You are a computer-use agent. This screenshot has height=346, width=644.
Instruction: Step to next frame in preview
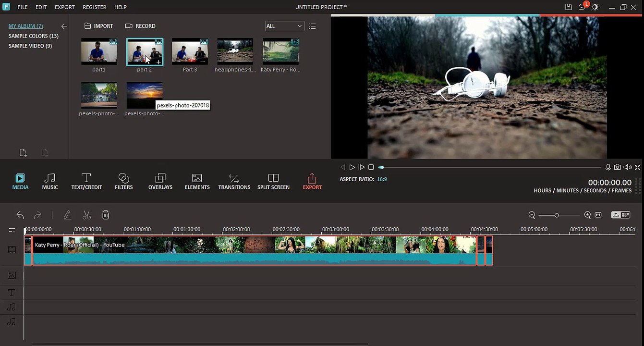click(361, 167)
